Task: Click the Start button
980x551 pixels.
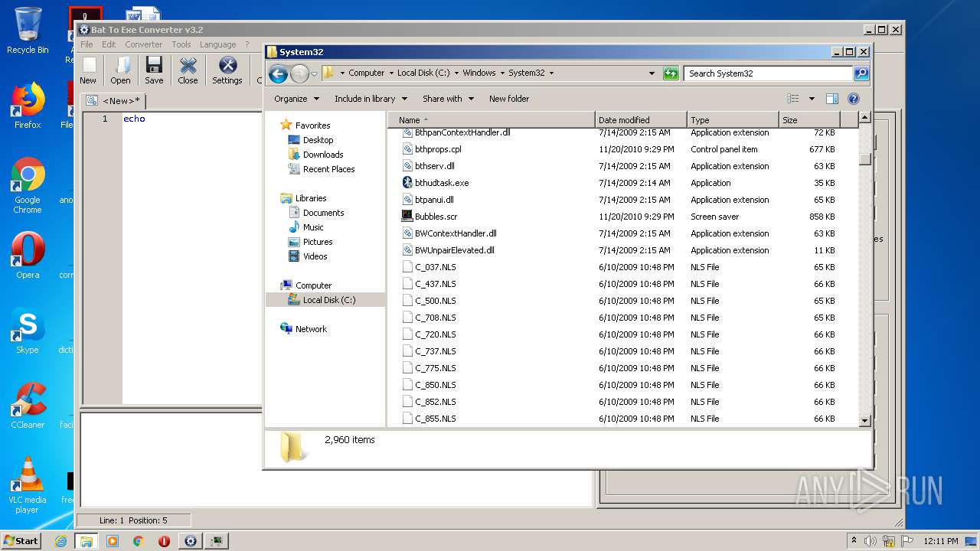Action: point(21,540)
